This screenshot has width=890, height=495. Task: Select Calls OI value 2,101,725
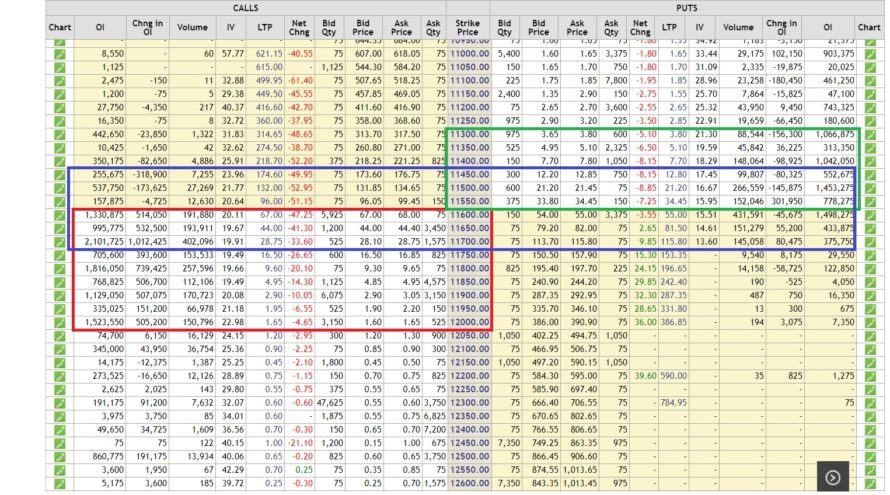click(x=104, y=242)
